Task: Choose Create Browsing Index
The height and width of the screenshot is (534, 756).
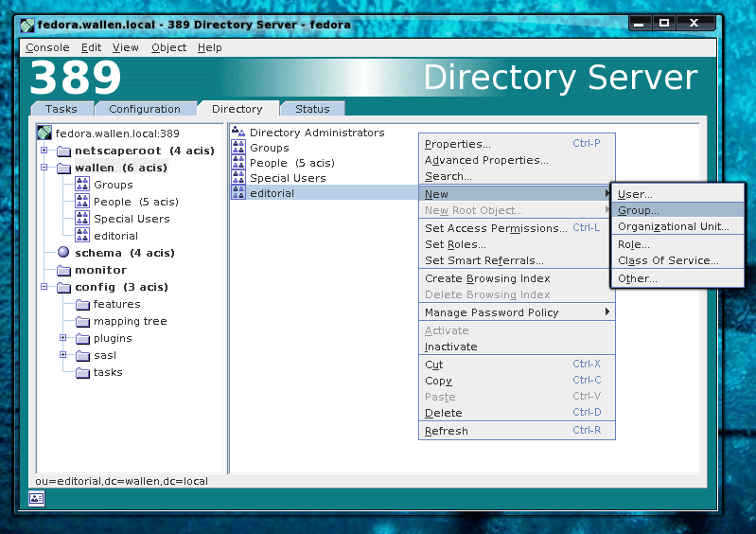Action: 517,278
